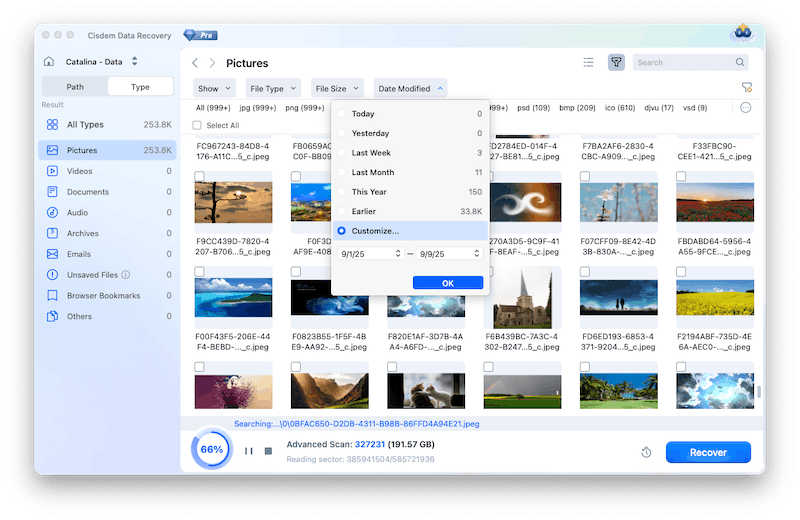Image resolution: width=800 pixels, height=520 pixels.
Task: Filter by djvu (17) type
Action: [x=659, y=108]
